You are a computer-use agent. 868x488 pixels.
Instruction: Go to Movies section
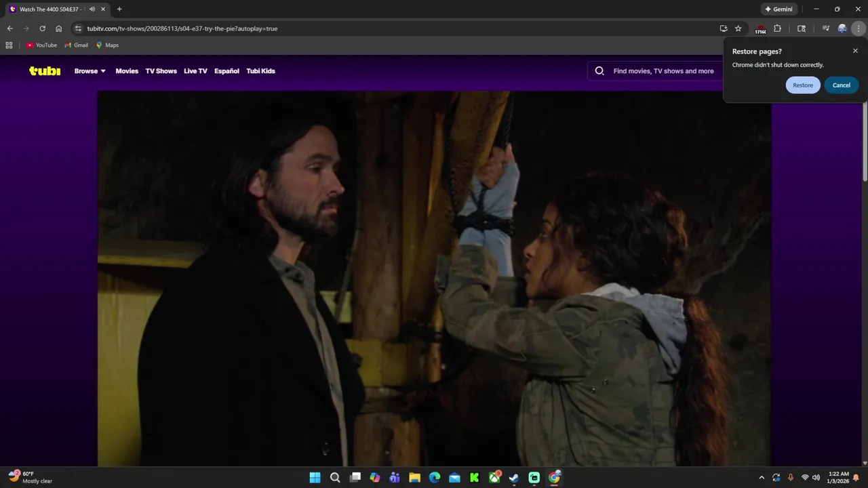click(127, 70)
